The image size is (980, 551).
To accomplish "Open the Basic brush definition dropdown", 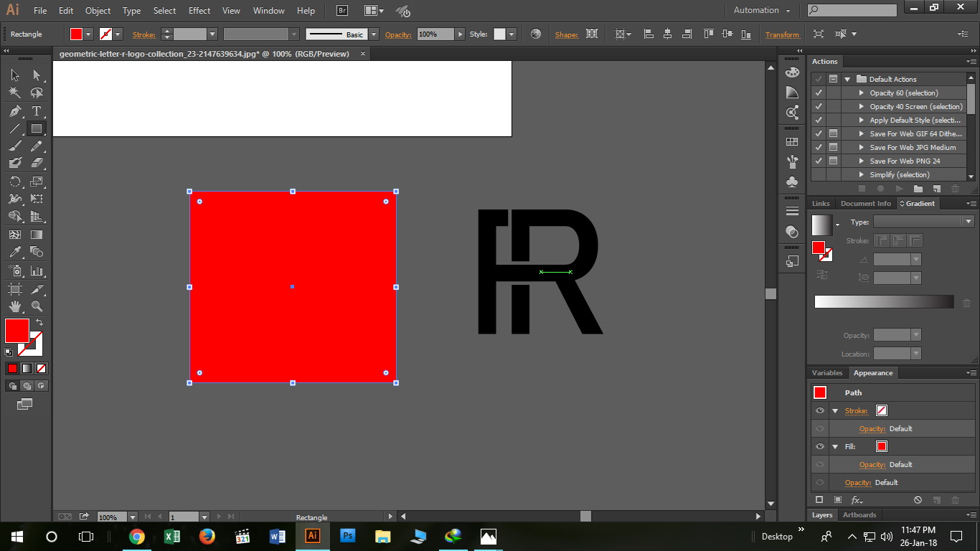I will (x=374, y=34).
